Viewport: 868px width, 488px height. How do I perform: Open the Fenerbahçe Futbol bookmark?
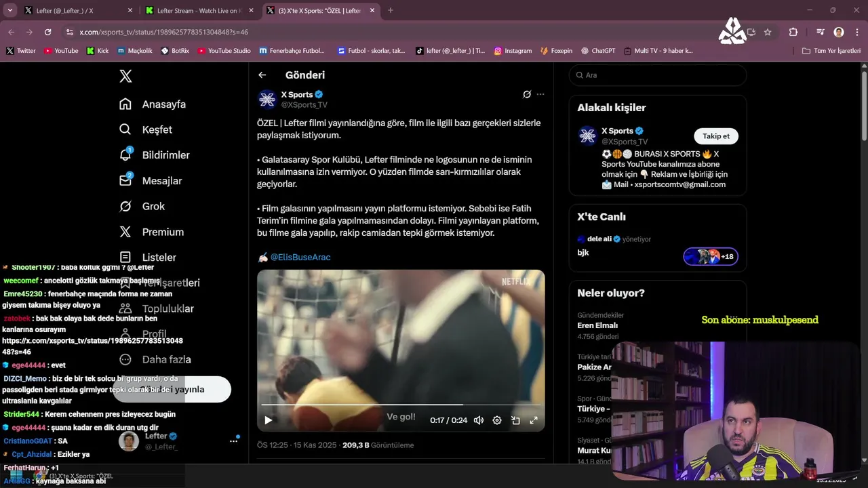(x=292, y=51)
